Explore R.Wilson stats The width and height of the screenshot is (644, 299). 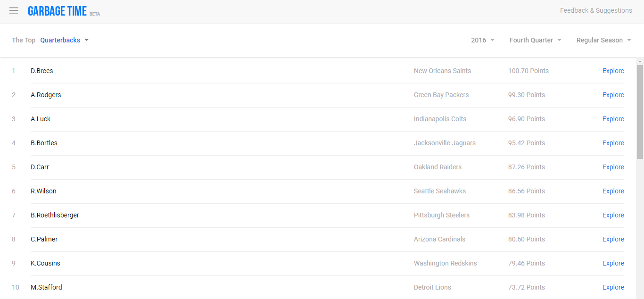(x=613, y=191)
